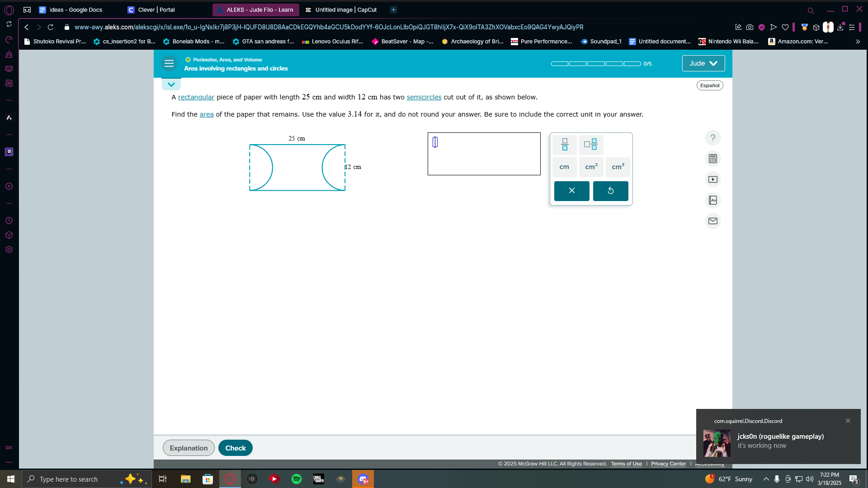Expand the chevron below the topic header
The width and height of the screenshot is (868, 488).
(171, 84)
